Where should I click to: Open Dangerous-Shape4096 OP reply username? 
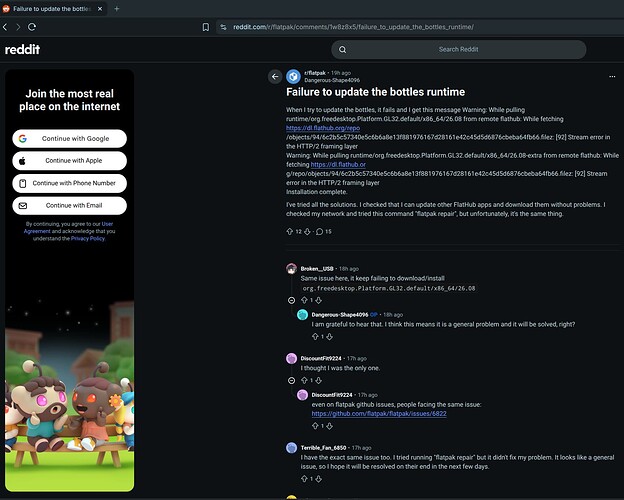click(x=339, y=314)
